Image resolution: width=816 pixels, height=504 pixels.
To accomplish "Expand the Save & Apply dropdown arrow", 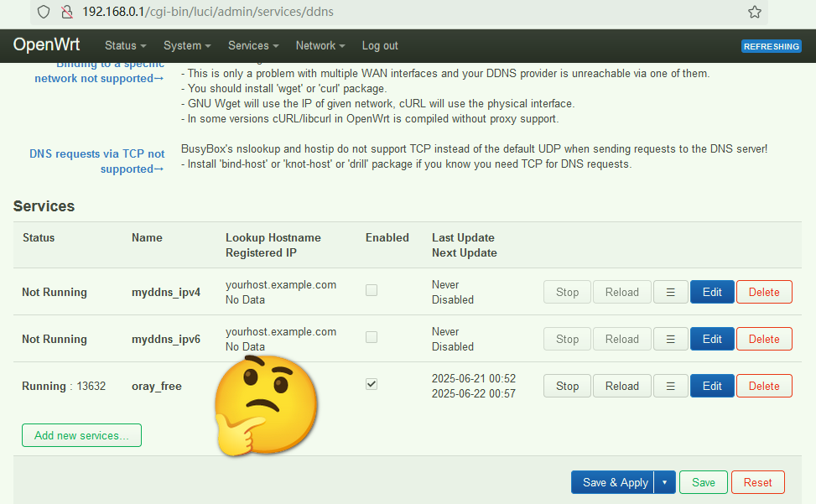I will (x=664, y=482).
